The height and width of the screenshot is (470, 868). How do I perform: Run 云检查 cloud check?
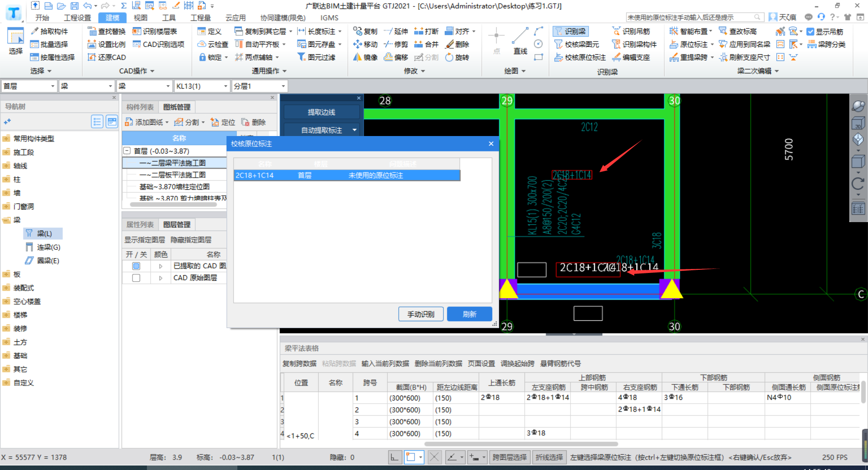point(213,44)
